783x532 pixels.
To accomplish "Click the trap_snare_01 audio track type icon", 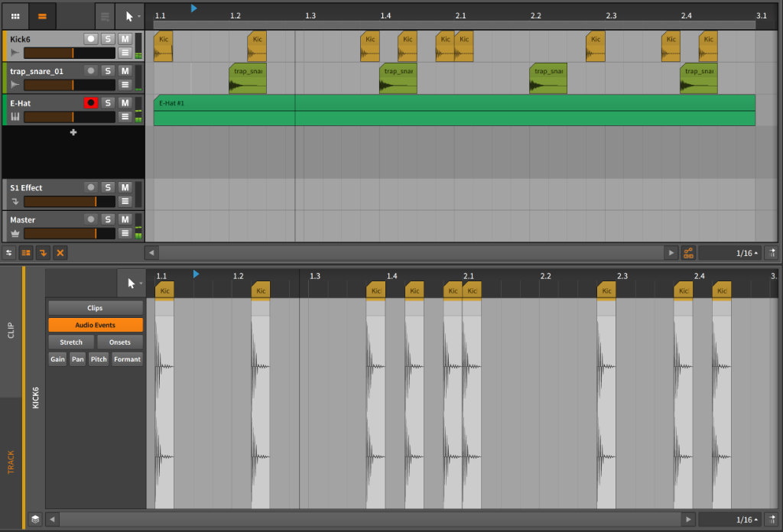I will tap(15, 85).
